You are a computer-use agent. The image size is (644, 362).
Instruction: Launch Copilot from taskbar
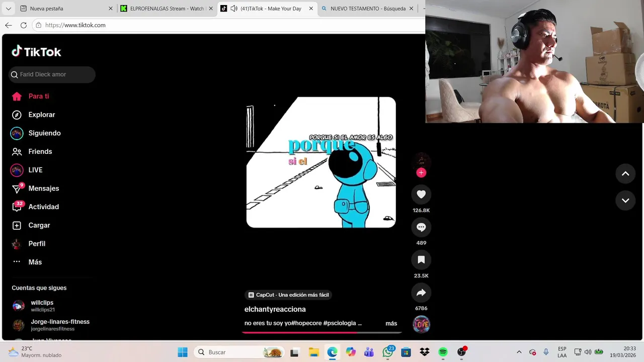click(x=351, y=352)
